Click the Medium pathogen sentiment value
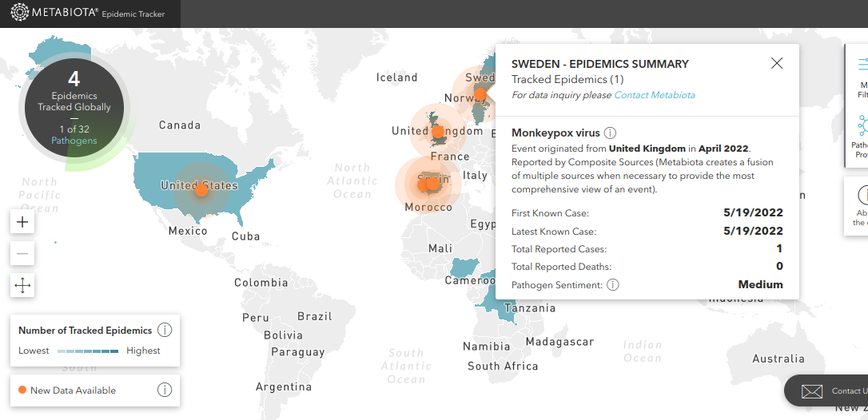 pyautogui.click(x=761, y=285)
